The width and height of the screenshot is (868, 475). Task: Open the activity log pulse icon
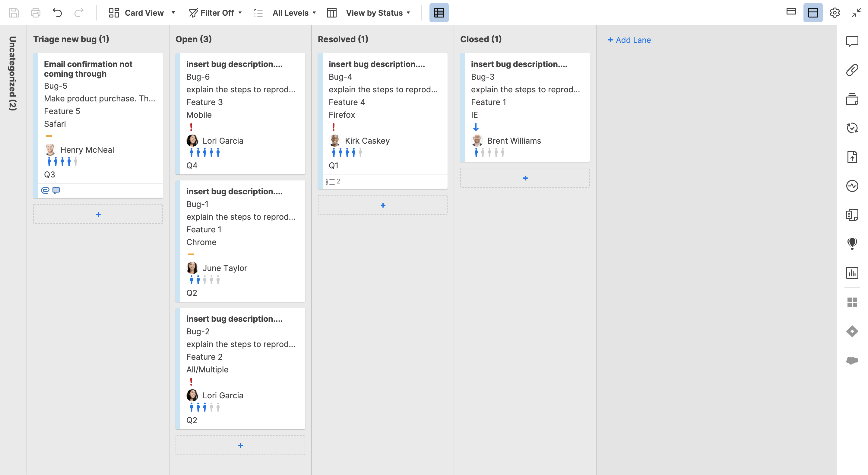[852, 186]
